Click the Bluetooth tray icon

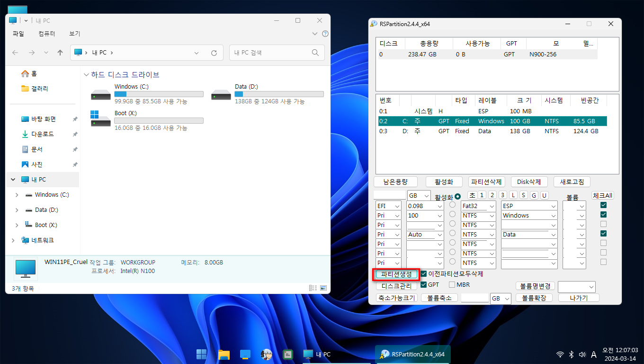(571, 354)
